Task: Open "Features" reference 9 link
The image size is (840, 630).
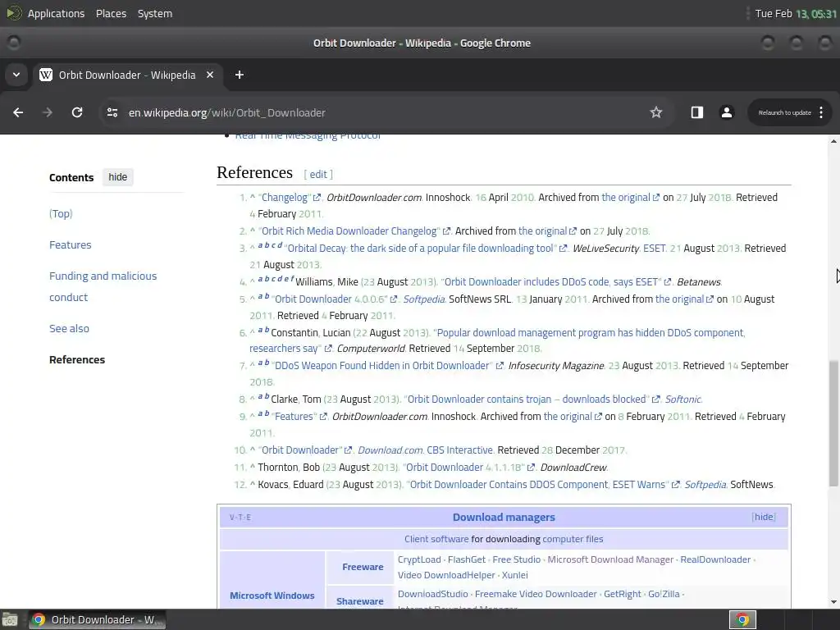Action: click(x=294, y=417)
